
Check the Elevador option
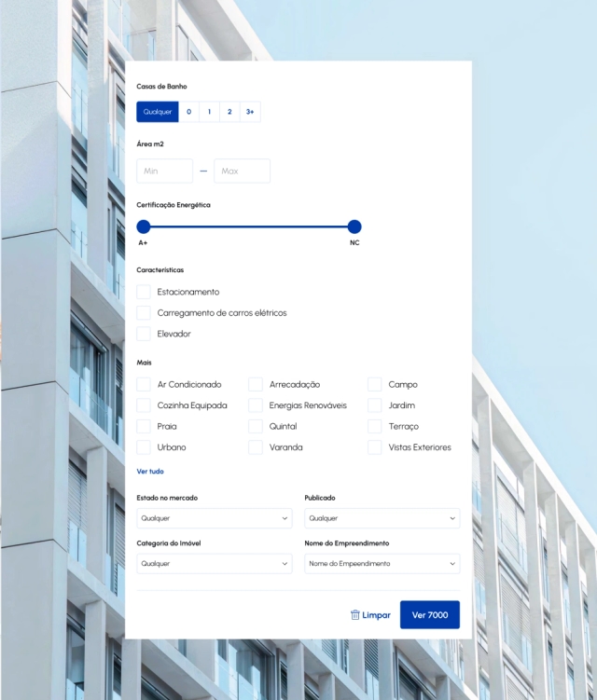pyautogui.click(x=144, y=334)
